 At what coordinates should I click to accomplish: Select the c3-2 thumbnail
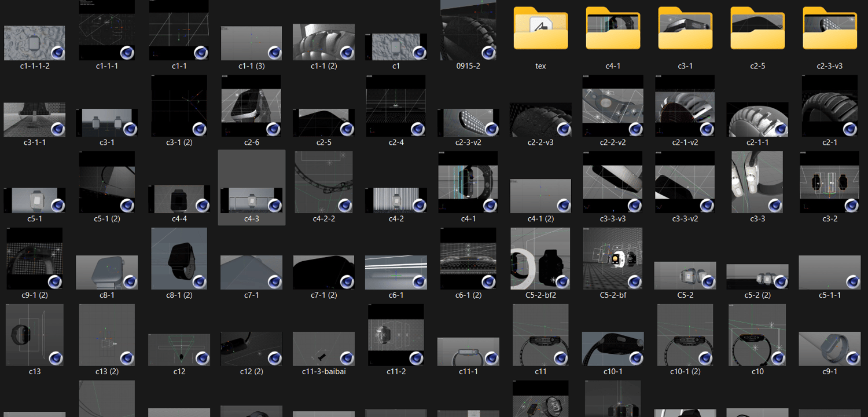point(830,182)
